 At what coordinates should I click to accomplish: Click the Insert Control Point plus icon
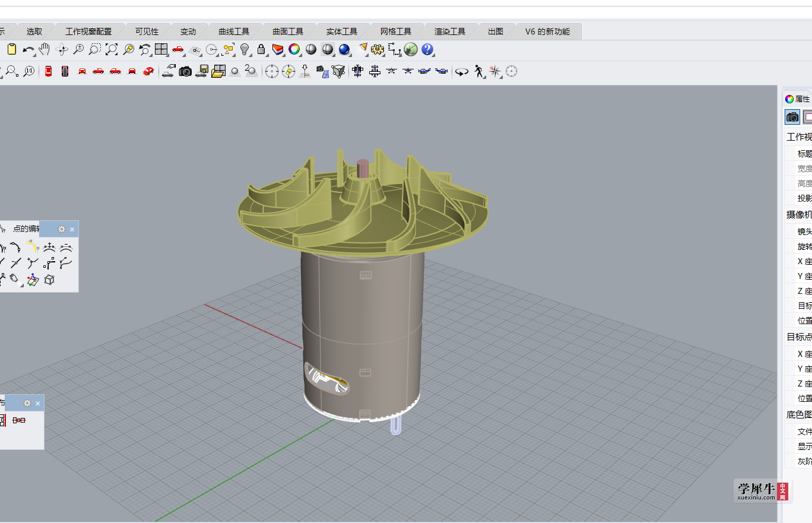[50, 247]
